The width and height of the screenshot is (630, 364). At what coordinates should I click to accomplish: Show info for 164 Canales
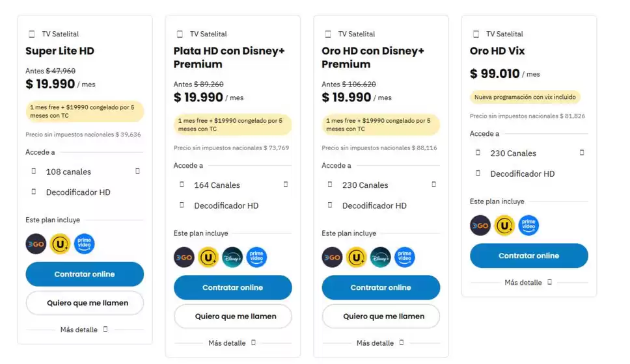[x=286, y=185]
